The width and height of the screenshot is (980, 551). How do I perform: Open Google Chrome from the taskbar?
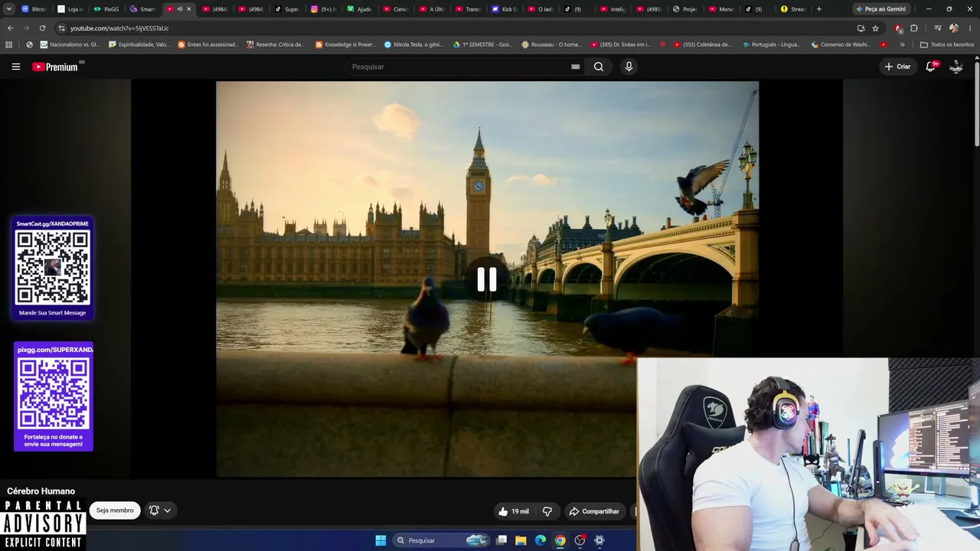(560, 540)
